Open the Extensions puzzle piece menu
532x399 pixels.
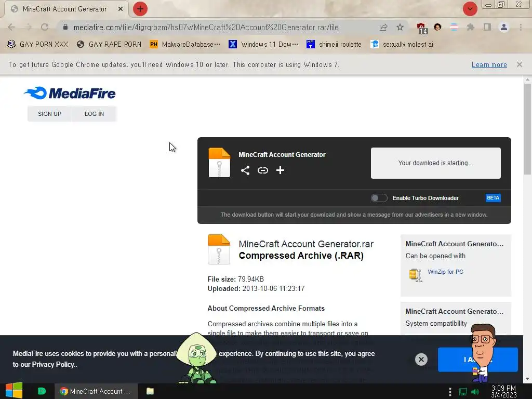point(470,27)
